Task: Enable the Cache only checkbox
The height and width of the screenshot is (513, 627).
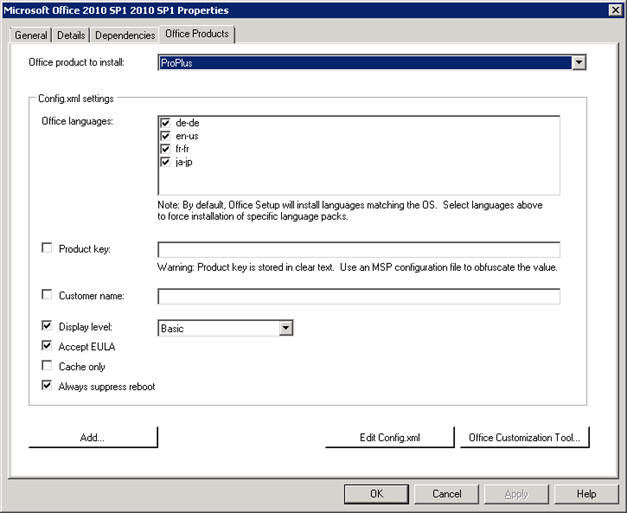Action: (47, 365)
